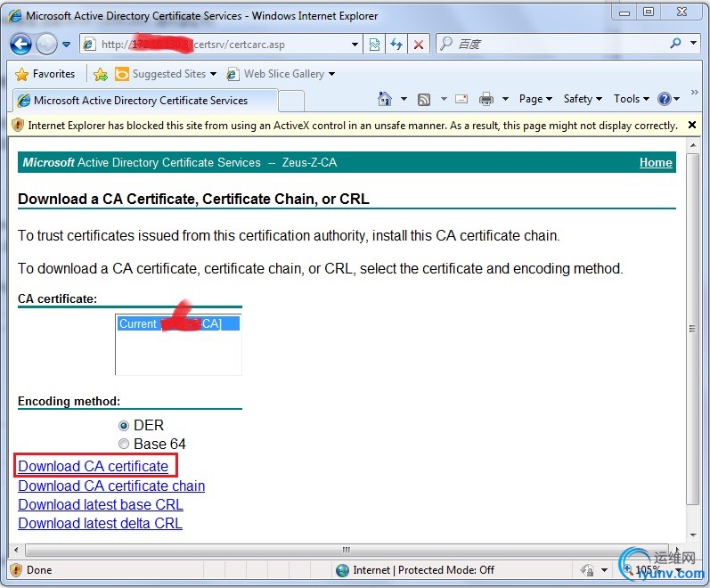Click the Read Mail envelope icon
Image resolution: width=710 pixels, height=588 pixels.
[x=461, y=99]
